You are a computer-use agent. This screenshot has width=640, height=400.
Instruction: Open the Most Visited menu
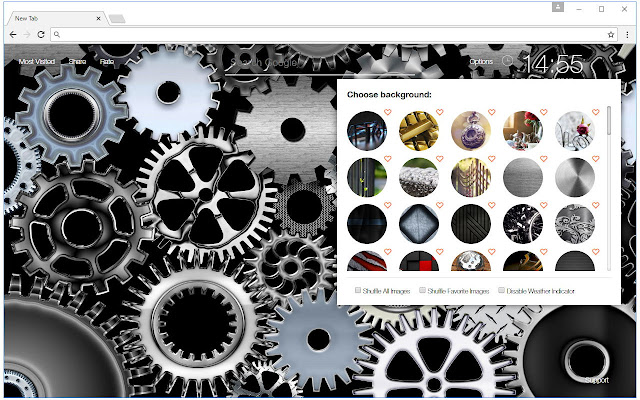point(37,62)
